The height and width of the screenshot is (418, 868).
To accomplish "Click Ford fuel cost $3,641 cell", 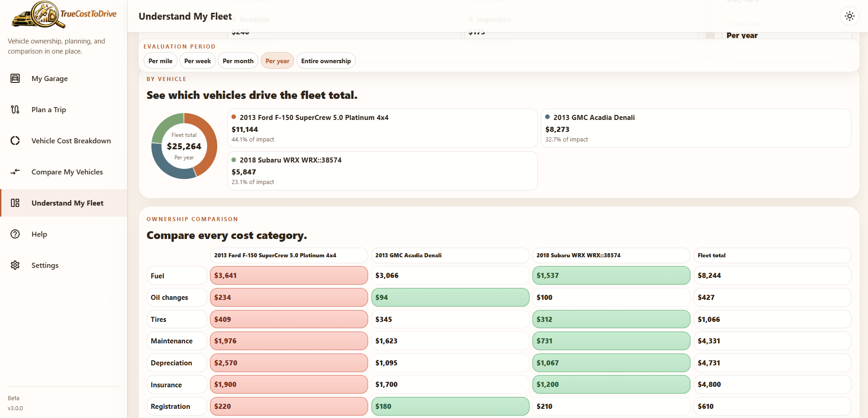I will pyautogui.click(x=289, y=276).
